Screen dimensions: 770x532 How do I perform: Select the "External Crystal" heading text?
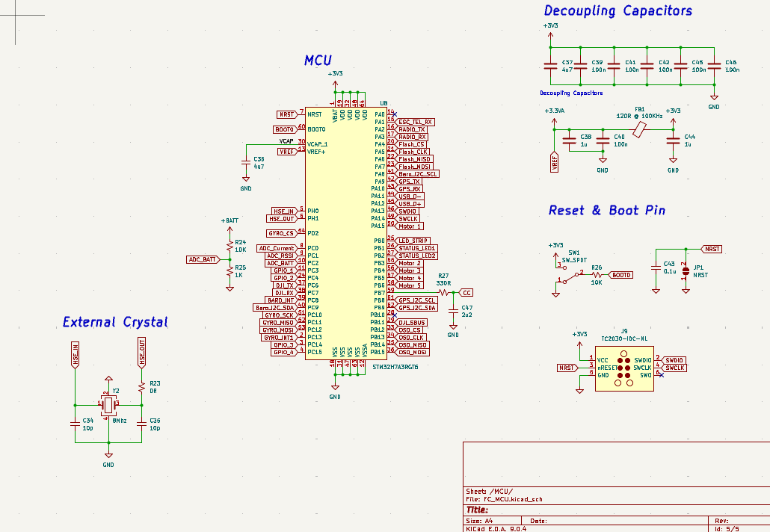pyautogui.click(x=115, y=322)
